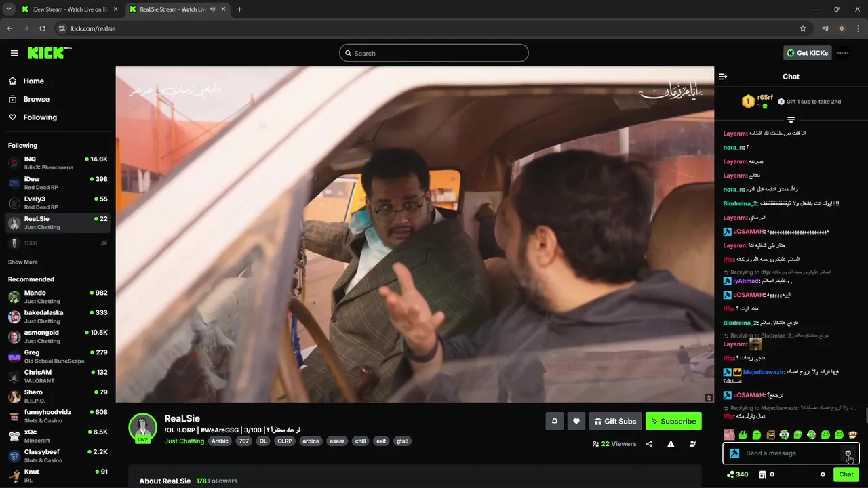The width and height of the screenshot is (868, 488).
Task: Click the Gift Subs button
Action: coord(615,421)
